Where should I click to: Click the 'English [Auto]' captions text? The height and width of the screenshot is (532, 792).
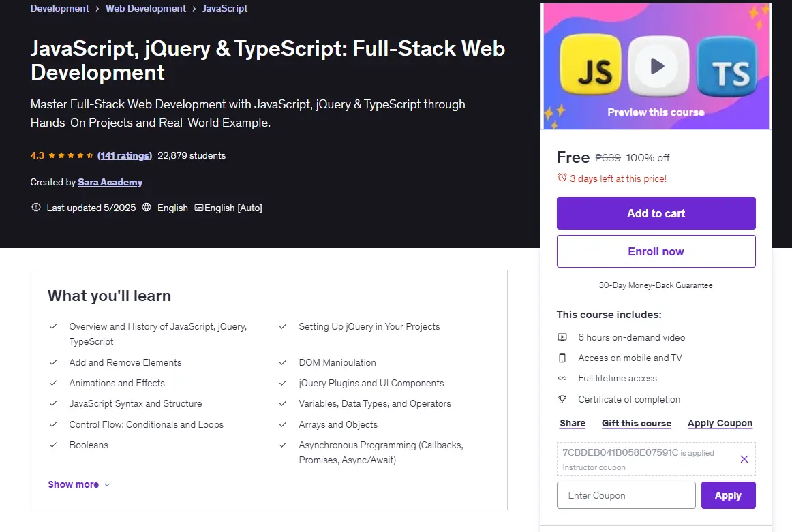[233, 208]
